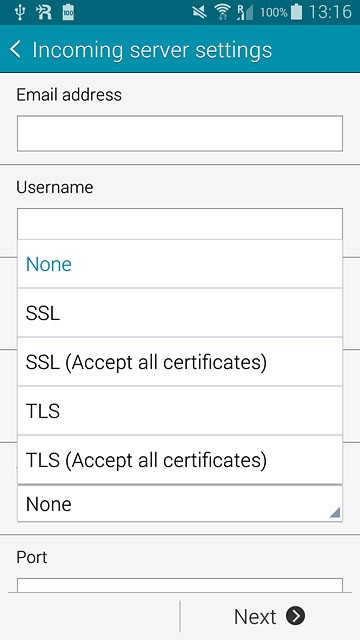Tap the dropdown triangle on the None spinner
The width and height of the screenshot is (360, 640).
[335, 513]
